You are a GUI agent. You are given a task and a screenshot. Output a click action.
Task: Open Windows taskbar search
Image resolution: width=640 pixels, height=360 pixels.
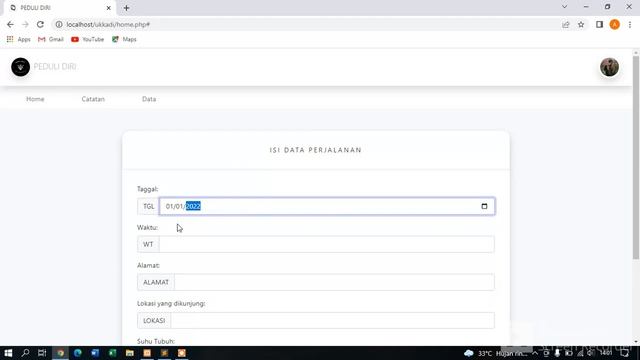click(25, 353)
